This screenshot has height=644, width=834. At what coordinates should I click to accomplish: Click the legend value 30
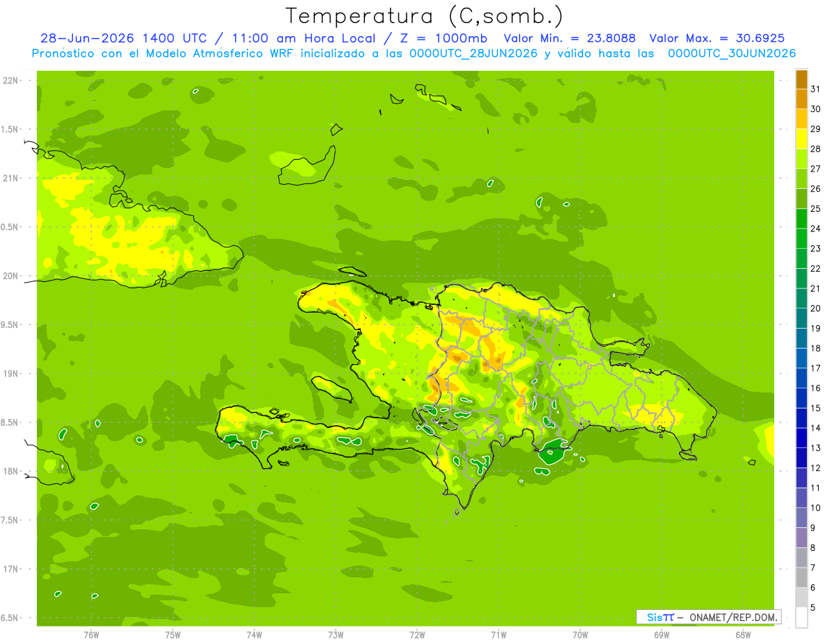tap(816, 109)
